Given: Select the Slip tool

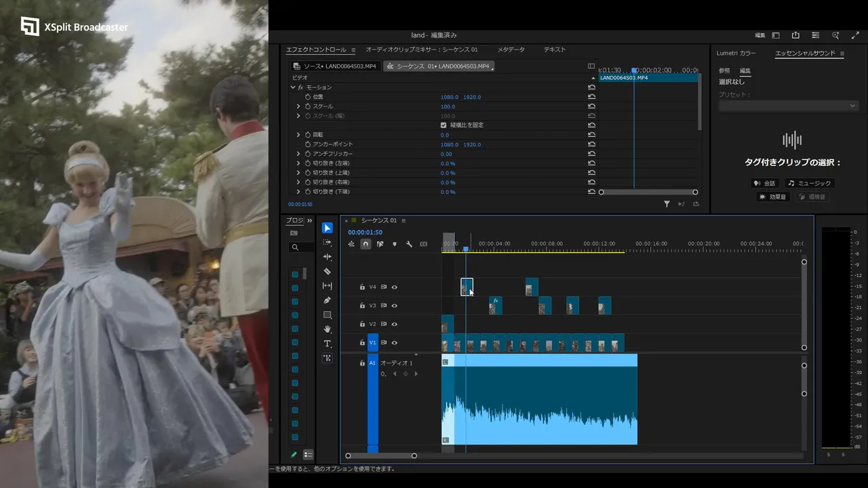Looking at the screenshot, I should pos(328,286).
